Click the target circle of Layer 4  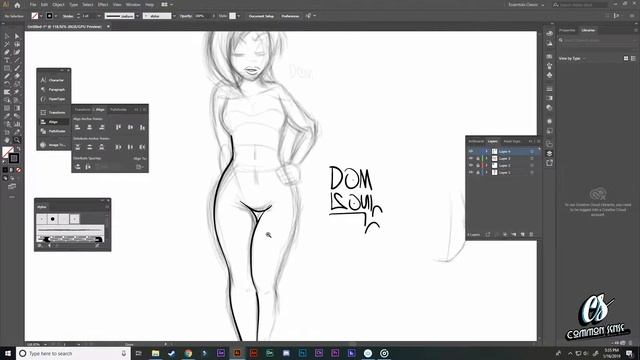point(532,151)
